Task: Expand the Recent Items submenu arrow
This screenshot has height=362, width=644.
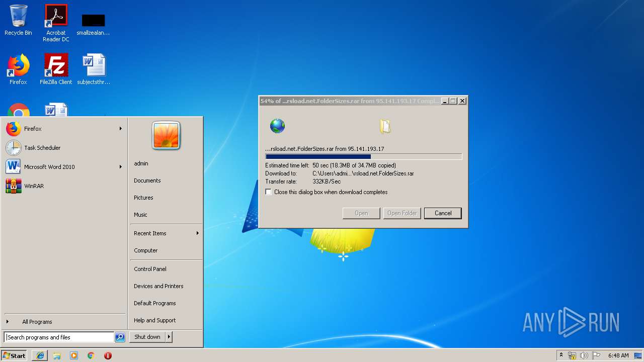Action: tap(198, 233)
